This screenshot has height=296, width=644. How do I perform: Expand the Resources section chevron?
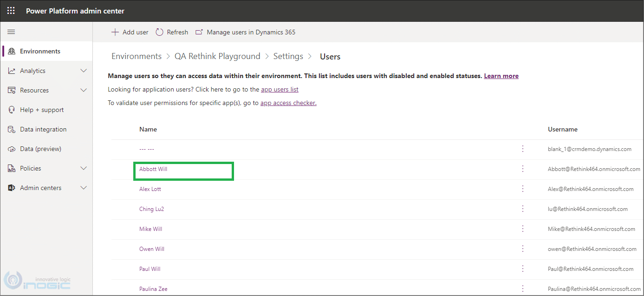(84, 91)
